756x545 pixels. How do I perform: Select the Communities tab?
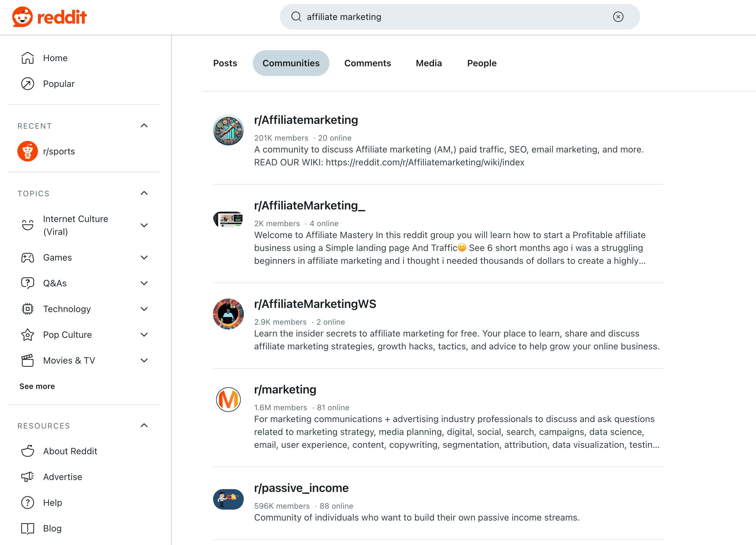291,63
